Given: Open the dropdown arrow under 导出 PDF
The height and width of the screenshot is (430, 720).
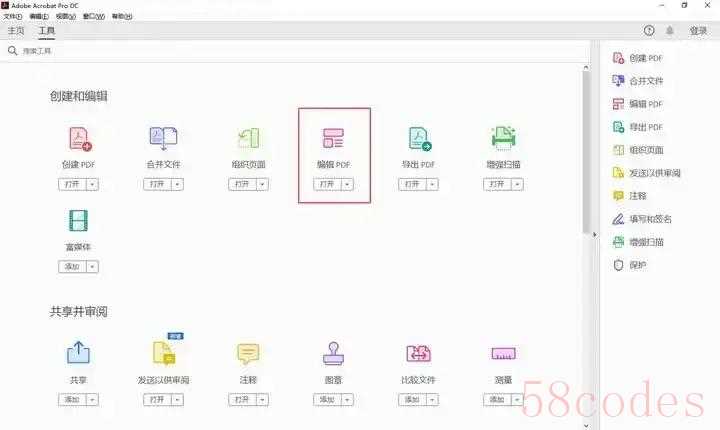Looking at the screenshot, I should 433,184.
